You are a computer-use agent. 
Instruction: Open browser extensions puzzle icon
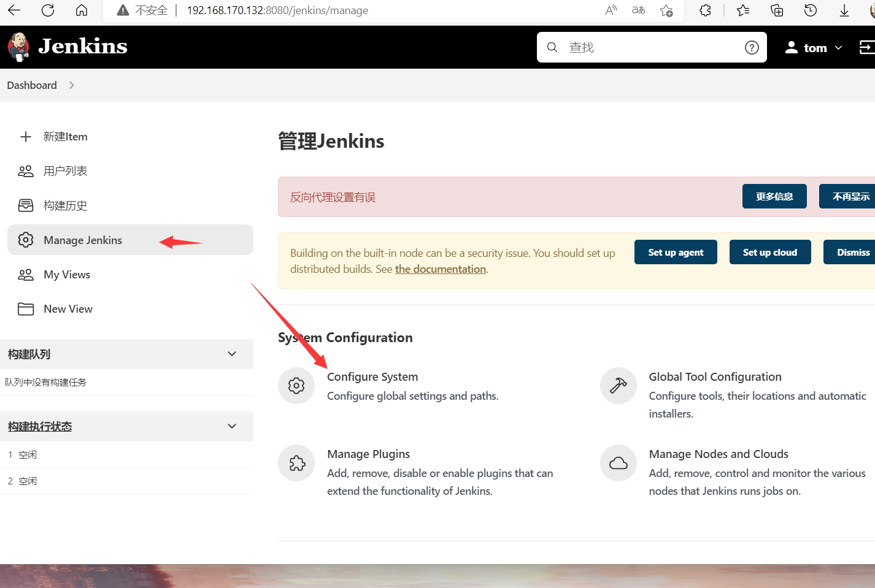pyautogui.click(x=705, y=10)
